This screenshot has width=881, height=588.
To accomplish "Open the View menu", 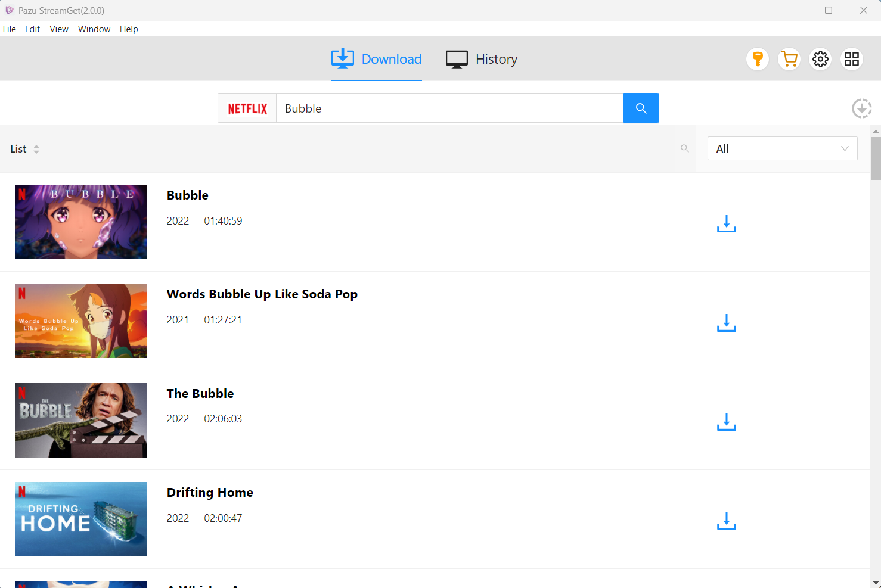I will (x=59, y=29).
